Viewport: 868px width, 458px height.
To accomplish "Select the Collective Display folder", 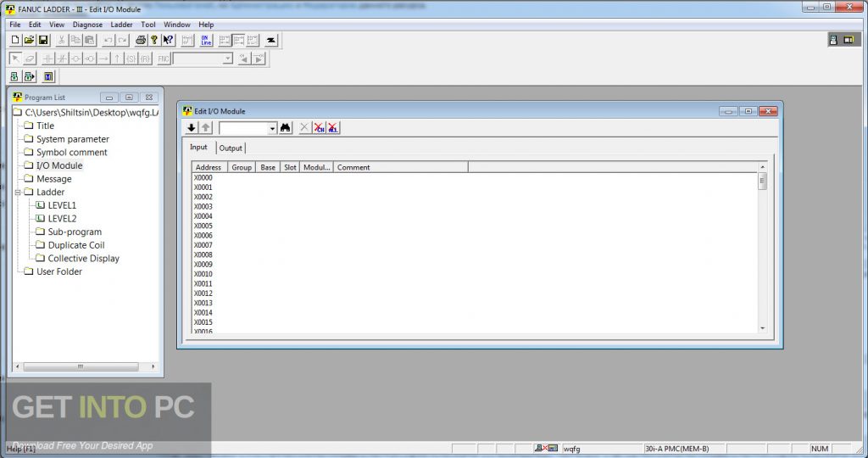I will (83, 259).
